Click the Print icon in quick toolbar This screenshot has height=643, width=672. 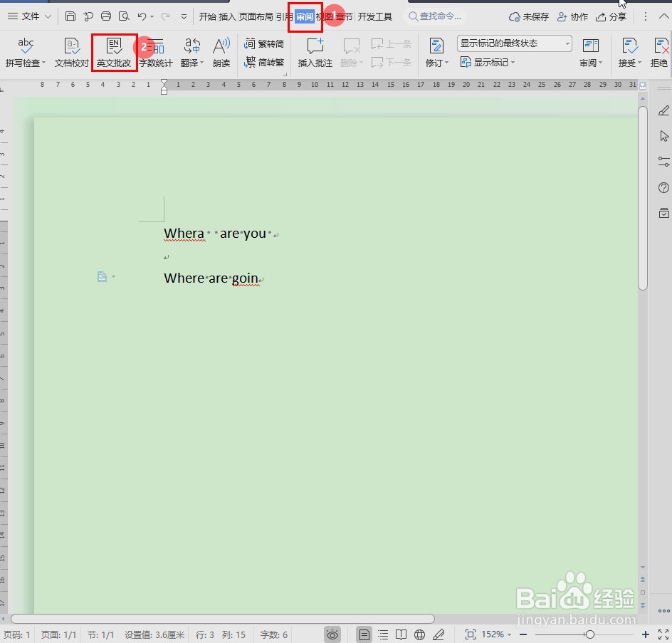click(x=106, y=16)
